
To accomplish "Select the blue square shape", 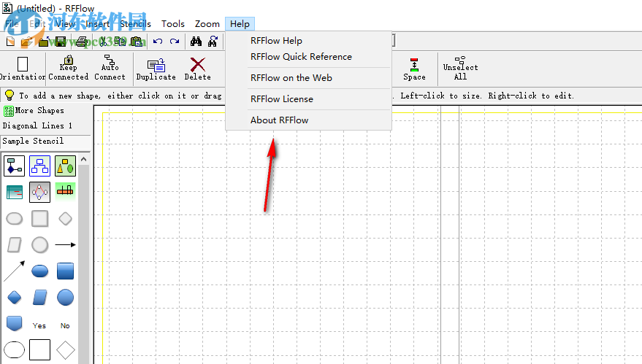I will point(65,271).
